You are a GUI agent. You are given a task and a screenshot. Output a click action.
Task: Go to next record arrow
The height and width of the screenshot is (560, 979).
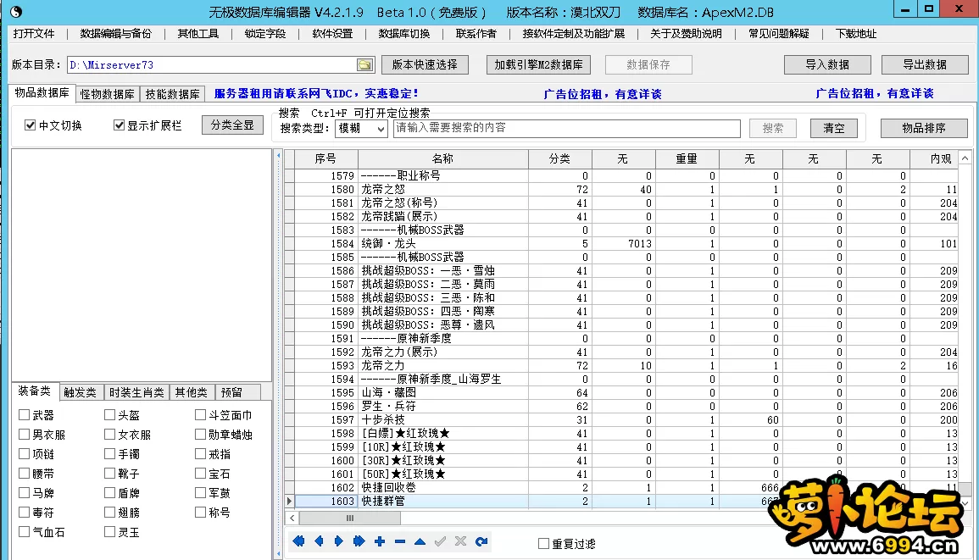338,541
